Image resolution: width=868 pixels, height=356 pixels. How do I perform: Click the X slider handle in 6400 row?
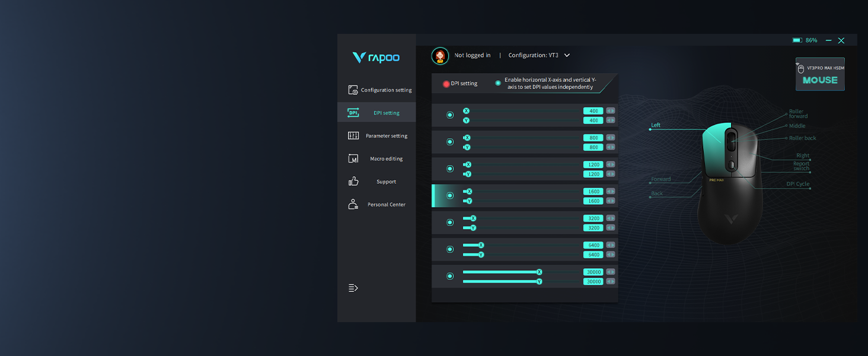point(481,245)
